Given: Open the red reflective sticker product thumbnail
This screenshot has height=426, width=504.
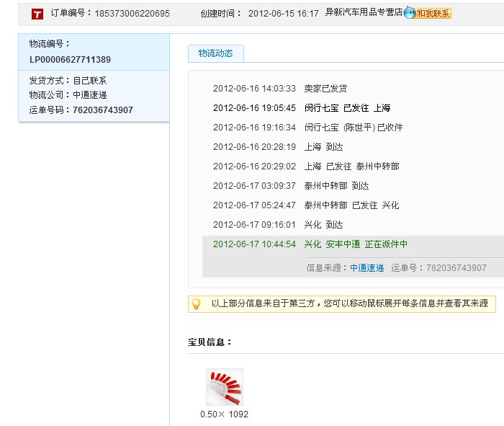Looking at the screenshot, I should (225, 387).
